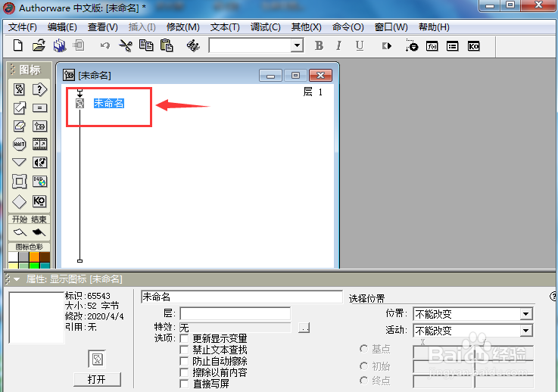Screen dimensions: 558x392
Task: Select the Motion icon in the palette
Action: 19,107
